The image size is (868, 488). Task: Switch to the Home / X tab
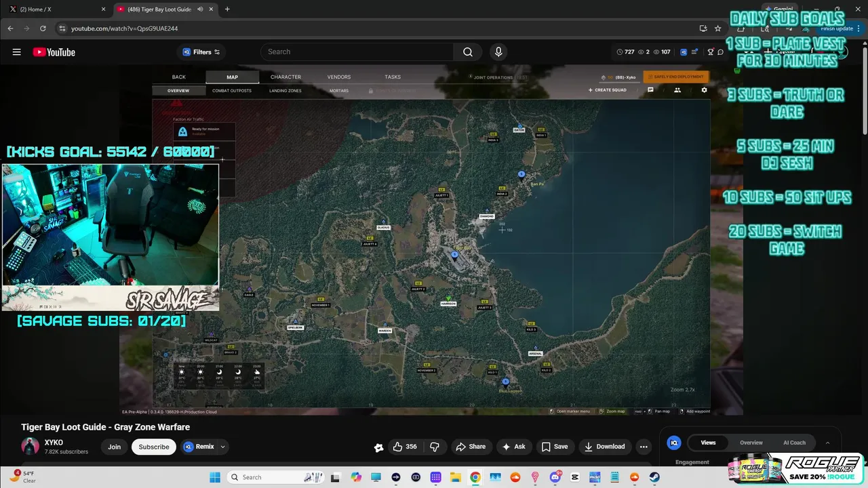pyautogui.click(x=56, y=9)
